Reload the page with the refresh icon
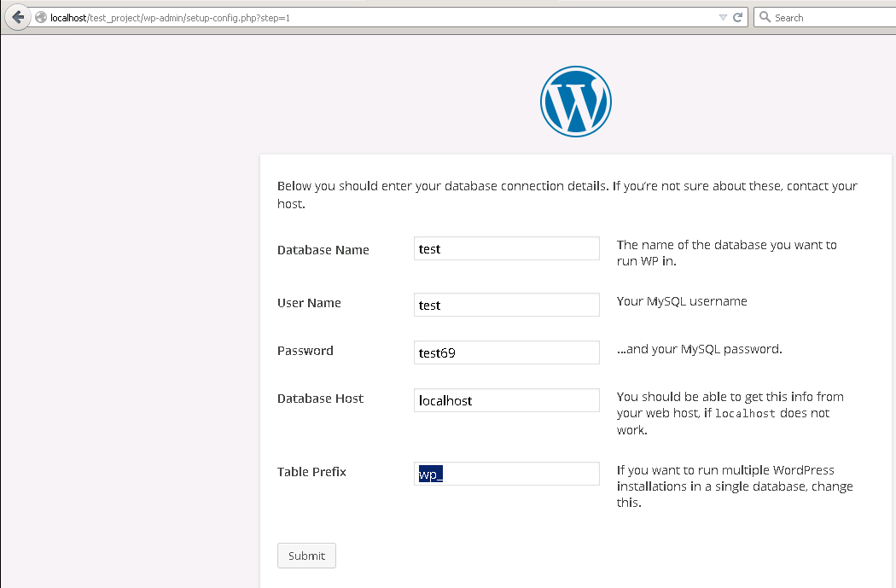This screenshot has height=588, width=896. pos(738,18)
